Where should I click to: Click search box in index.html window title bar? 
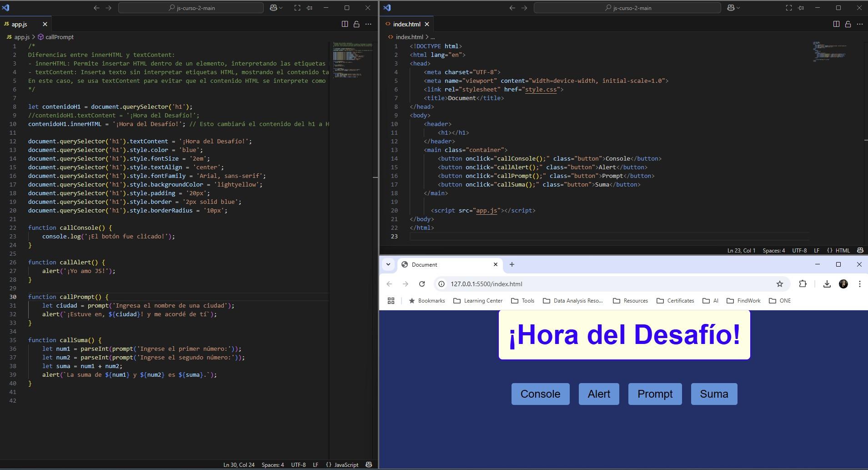pos(627,8)
